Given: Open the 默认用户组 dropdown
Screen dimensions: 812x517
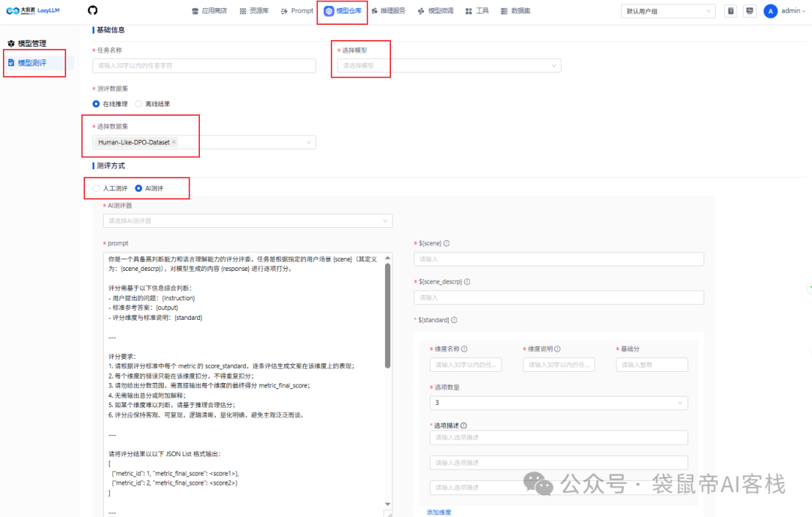Looking at the screenshot, I should click(668, 11).
